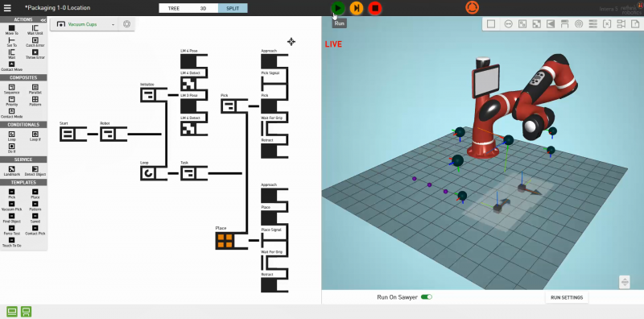Click the green Run play button
Viewport: 644px width, 319px height.
(338, 8)
